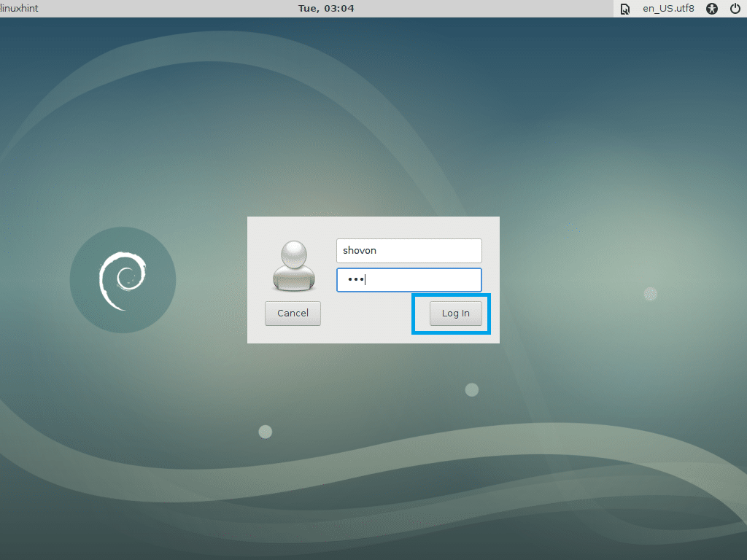Click the user avatar image
This screenshot has height=560, width=747.
click(x=294, y=265)
